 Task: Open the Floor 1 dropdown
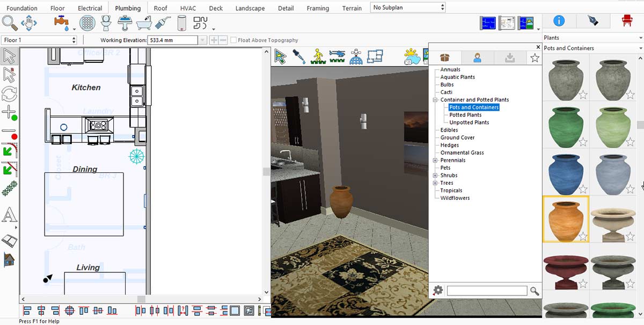[x=40, y=40]
